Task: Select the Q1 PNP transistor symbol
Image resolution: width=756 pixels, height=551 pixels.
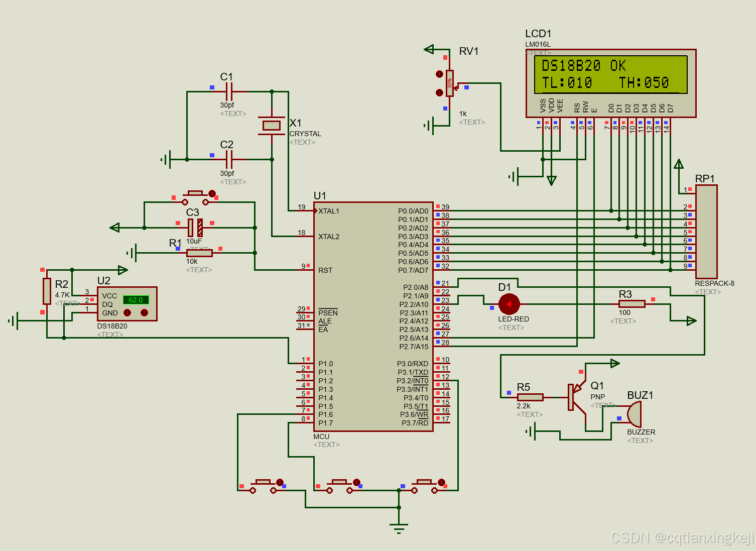Action: (x=577, y=398)
